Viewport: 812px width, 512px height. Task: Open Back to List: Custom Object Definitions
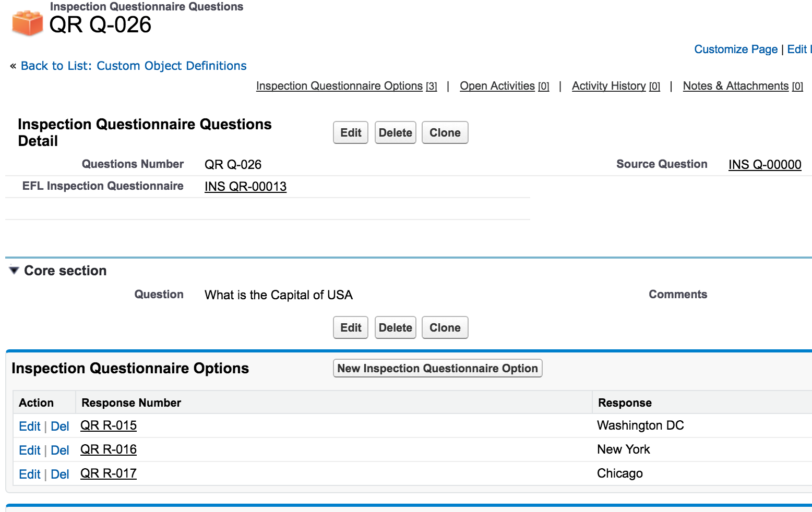(x=134, y=66)
